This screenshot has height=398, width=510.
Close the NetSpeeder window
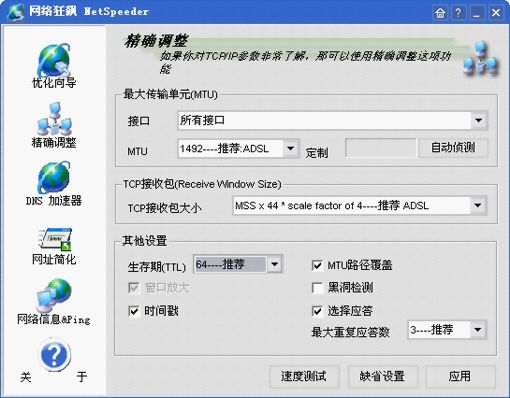496,13
